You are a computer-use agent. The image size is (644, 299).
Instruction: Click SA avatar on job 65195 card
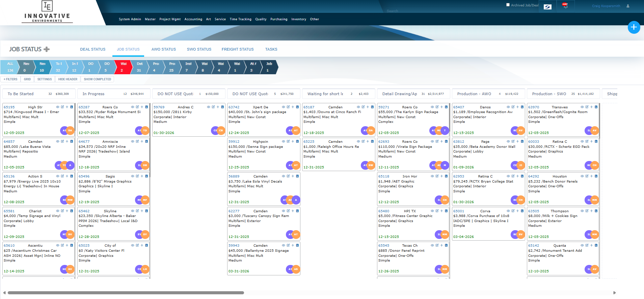(70, 130)
